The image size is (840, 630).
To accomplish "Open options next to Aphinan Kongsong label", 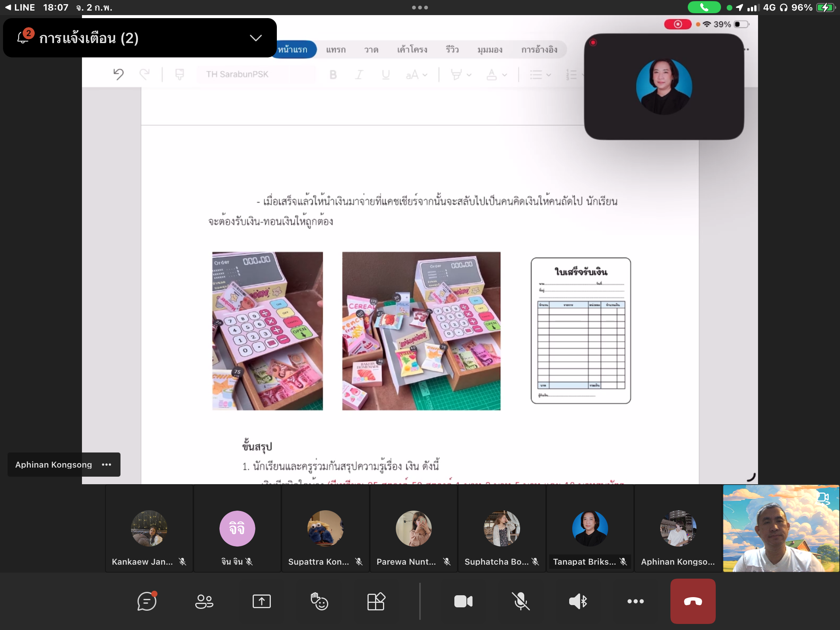I will click(107, 465).
